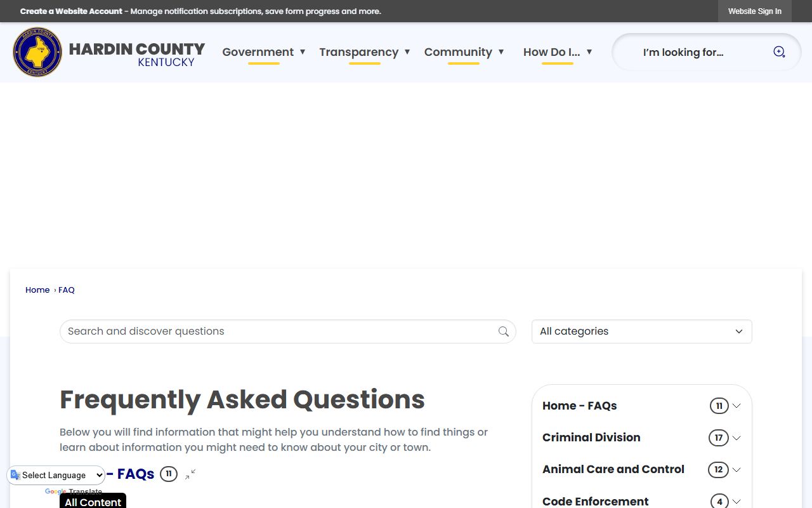Open the All categories dropdown
The width and height of the screenshot is (812, 508).
pyautogui.click(x=641, y=331)
